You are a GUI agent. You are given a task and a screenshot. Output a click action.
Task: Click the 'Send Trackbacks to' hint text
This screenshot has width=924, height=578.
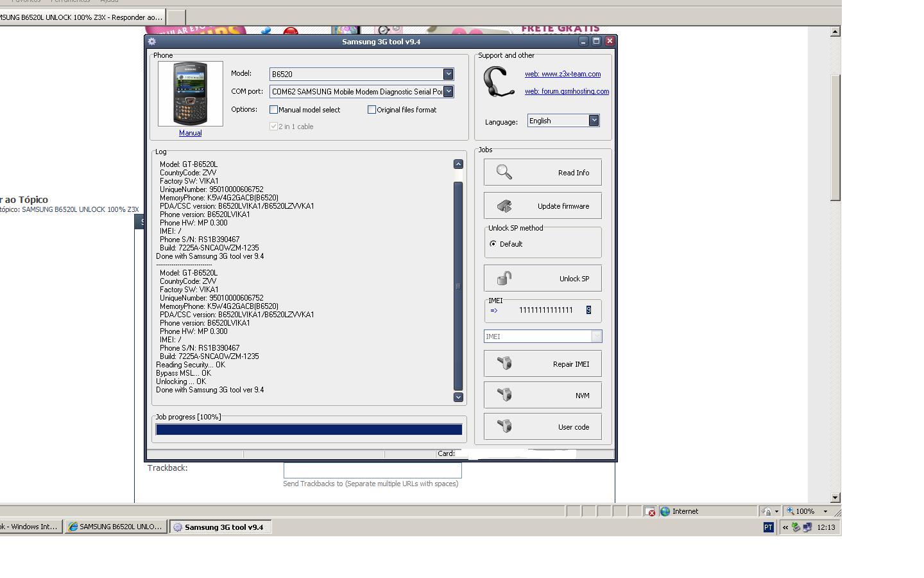pyautogui.click(x=371, y=484)
